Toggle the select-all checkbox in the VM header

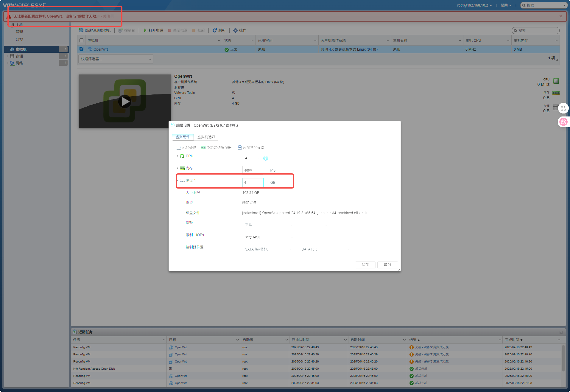pos(82,41)
